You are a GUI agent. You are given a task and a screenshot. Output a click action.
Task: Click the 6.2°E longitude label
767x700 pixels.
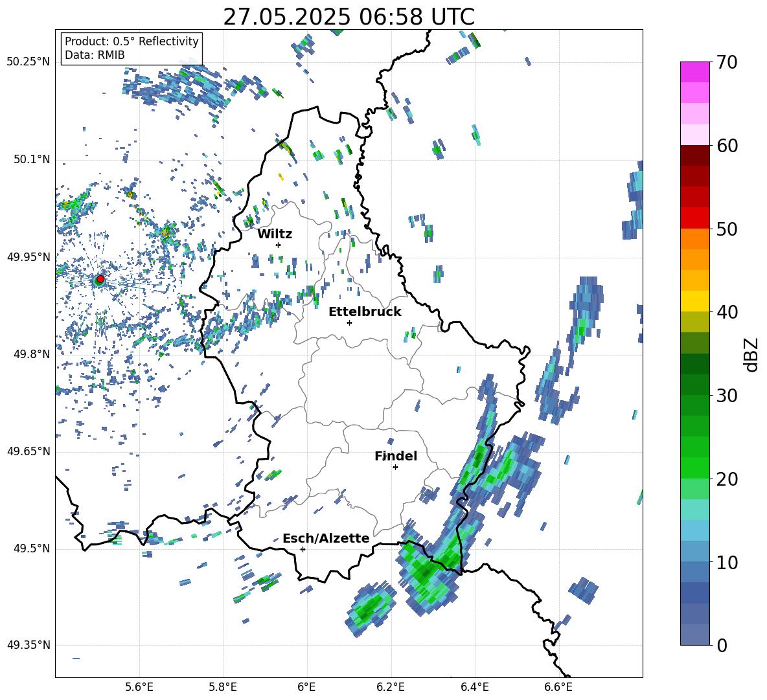(391, 687)
